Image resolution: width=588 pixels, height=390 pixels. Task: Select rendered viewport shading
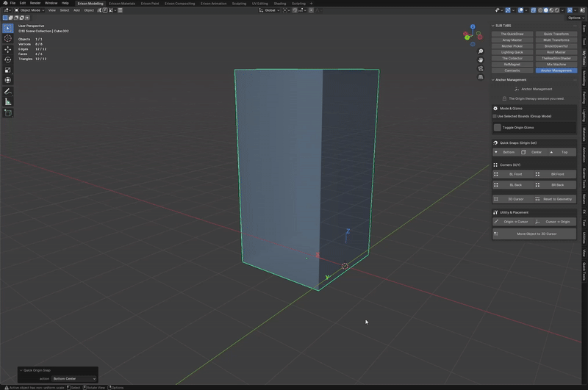click(x=557, y=10)
